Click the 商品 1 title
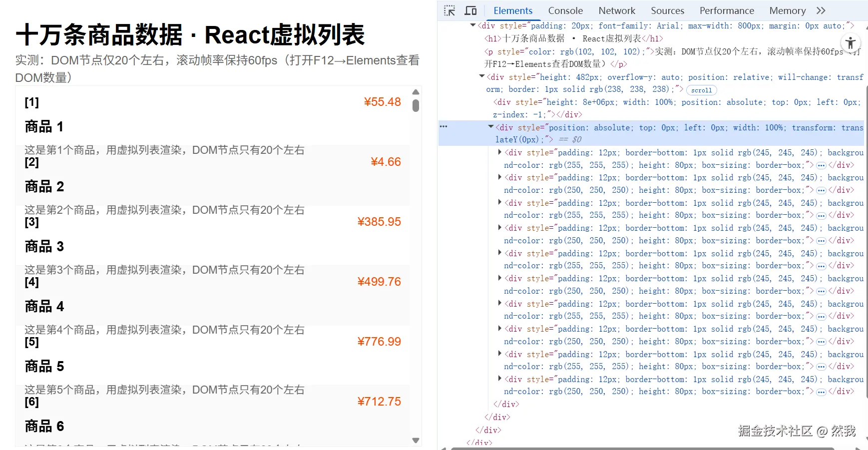The image size is (868, 450). 44,127
